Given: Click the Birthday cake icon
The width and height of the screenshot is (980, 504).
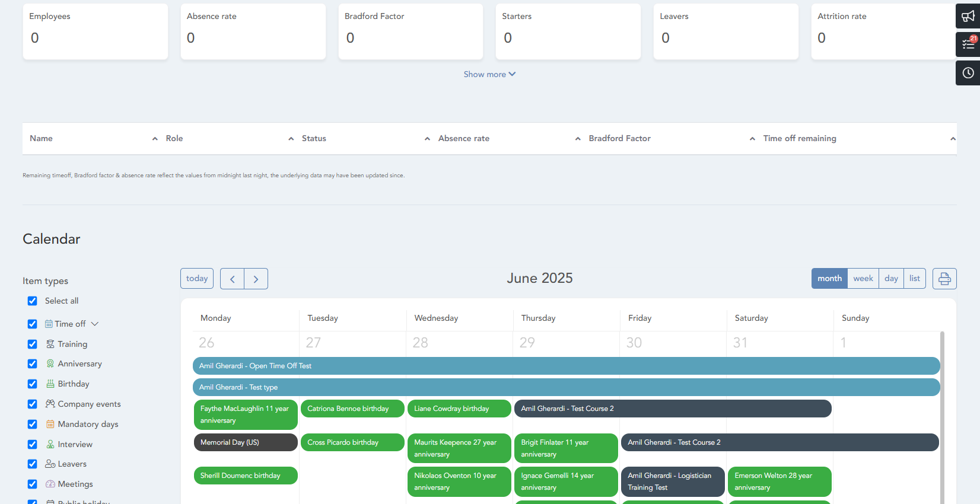Looking at the screenshot, I should tap(50, 384).
